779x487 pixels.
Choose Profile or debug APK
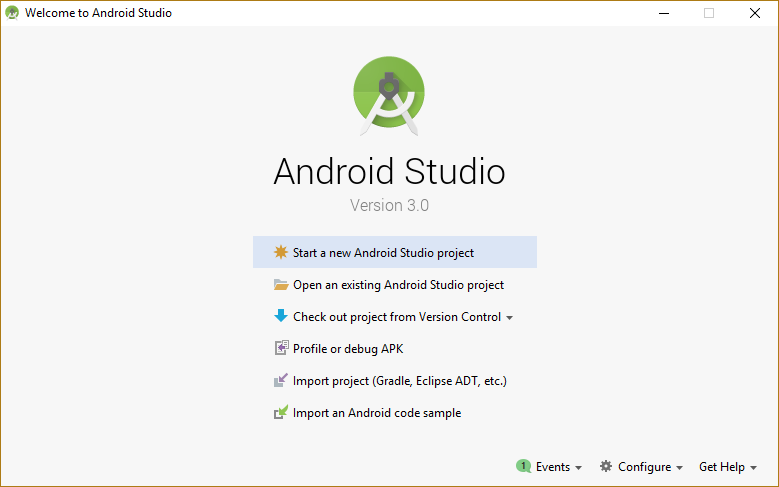348,349
